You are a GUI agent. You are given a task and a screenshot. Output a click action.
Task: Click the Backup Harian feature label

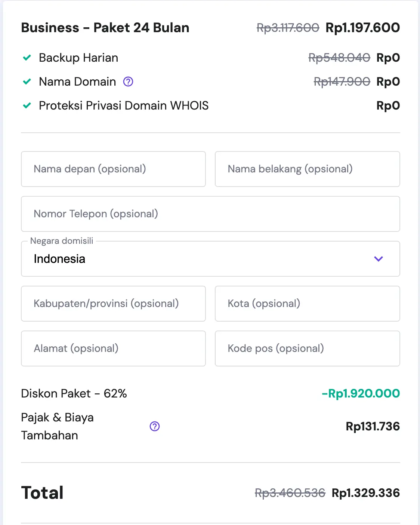click(78, 58)
